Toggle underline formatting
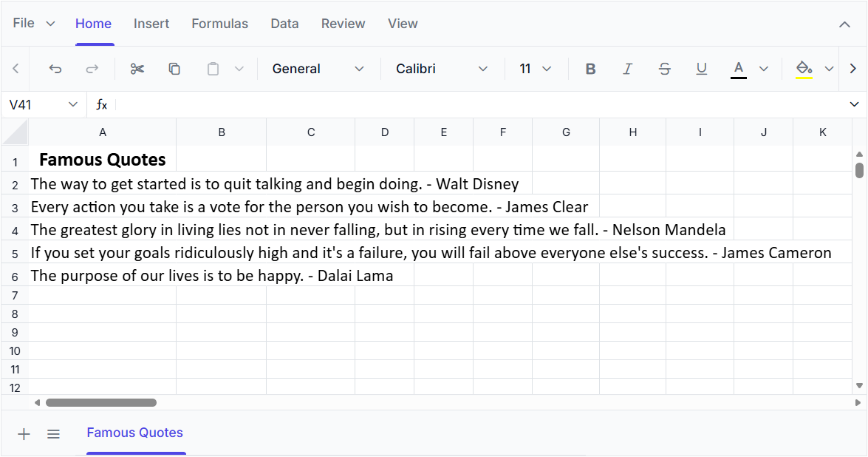The width and height of the screenshot is (868, 457). coord(701,69)
